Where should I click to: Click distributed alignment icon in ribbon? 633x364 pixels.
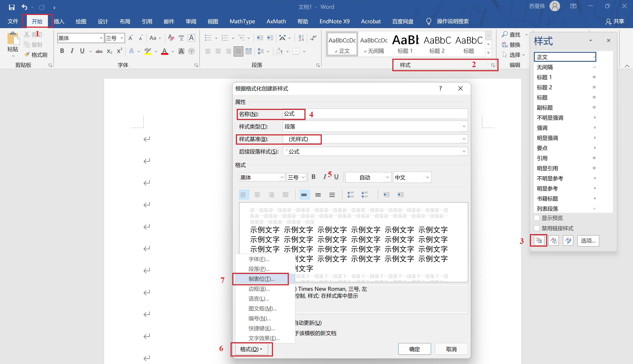click(x=248, y=51)
